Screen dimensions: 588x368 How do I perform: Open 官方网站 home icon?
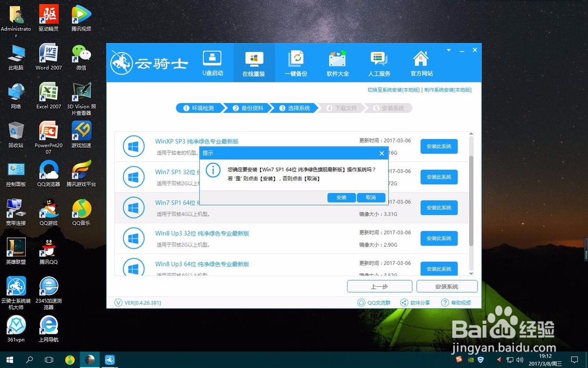(x=421, y=59)
